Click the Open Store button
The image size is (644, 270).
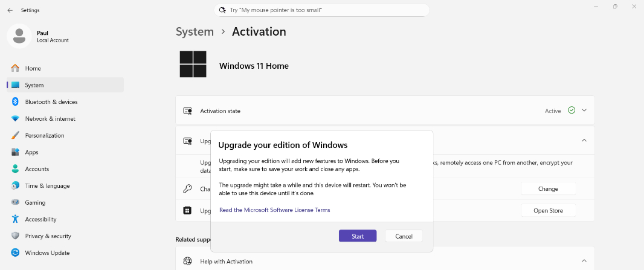click(549, 210)
